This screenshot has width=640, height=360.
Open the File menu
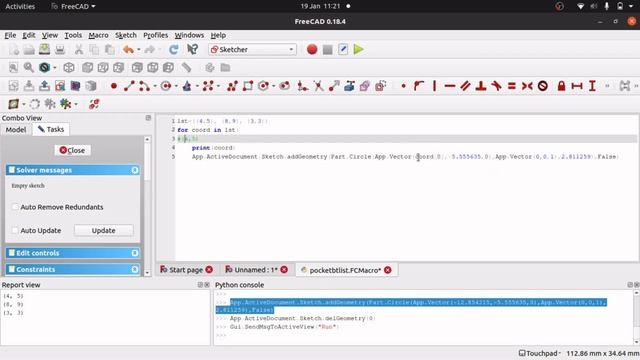coord(10,35)
